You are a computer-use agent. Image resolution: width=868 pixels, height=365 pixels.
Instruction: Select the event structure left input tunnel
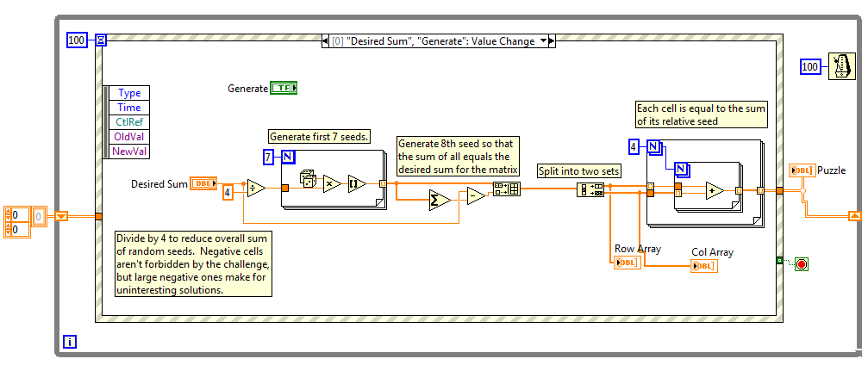(x=98, y=216)
